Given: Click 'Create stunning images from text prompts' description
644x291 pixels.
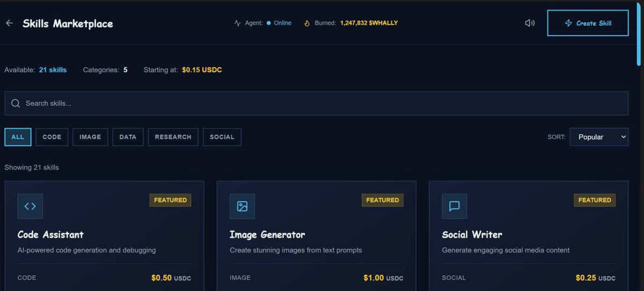Looking at the screenshot, I should [296, 250].
